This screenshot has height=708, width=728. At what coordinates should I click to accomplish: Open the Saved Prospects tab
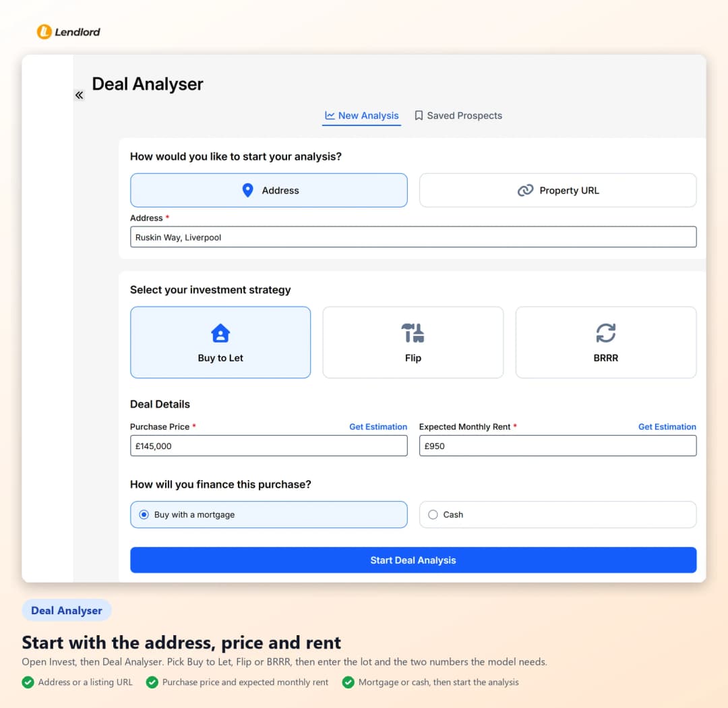(458, 116)
